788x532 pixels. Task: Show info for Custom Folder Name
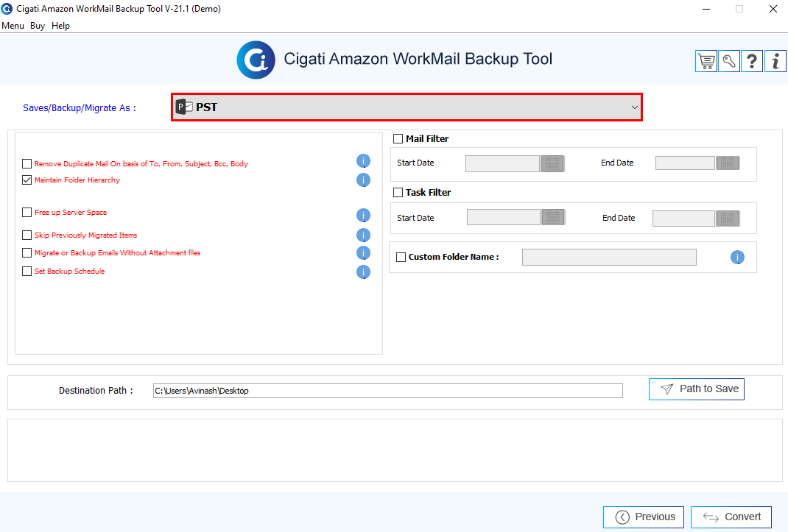pos(737,258)
